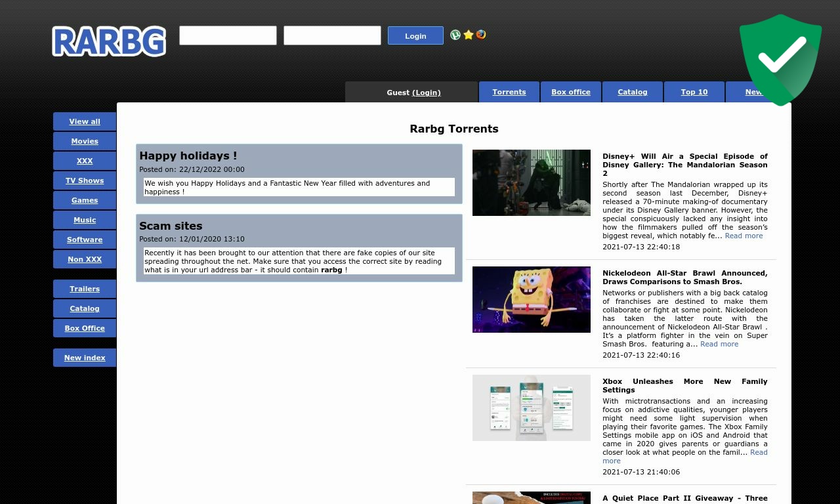
Task: Click Read more on Xbox article
Action: (759, 452)
